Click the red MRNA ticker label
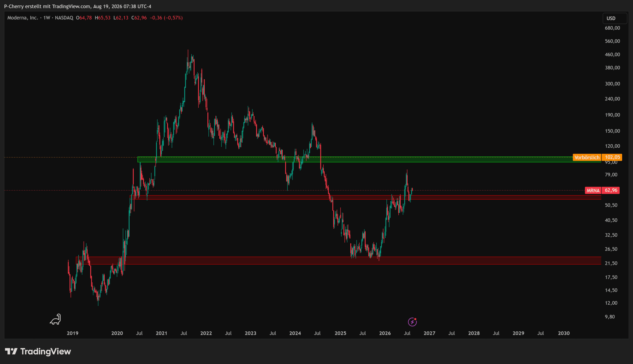Screen dimensions: 633x364 [x=593, y=190]
